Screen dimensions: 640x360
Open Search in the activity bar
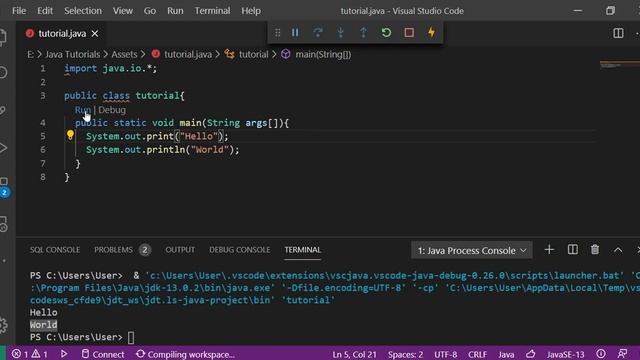[3, 73]
